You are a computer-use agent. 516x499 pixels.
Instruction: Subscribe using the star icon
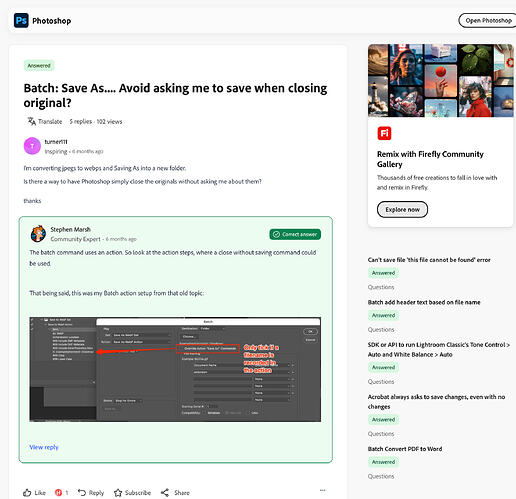118,493
